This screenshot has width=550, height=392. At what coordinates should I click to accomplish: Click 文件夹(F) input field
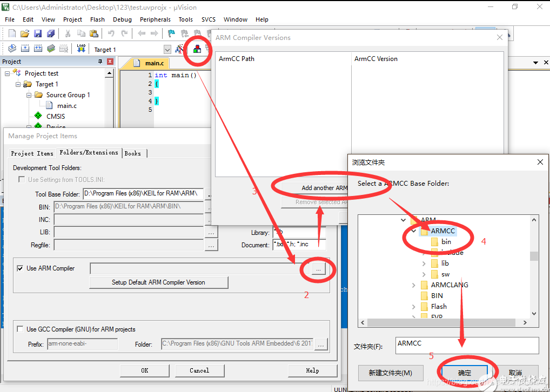pos(467,346)
